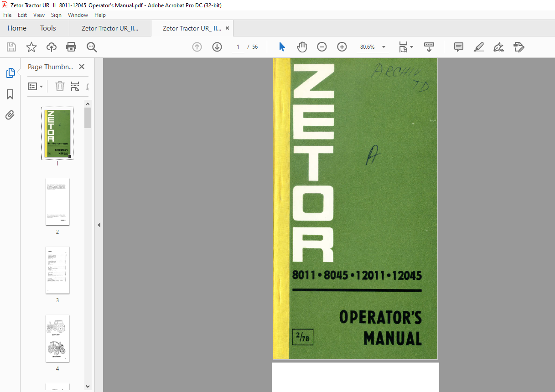The height and width of the screenshot is (392, 555).
Task: Open the Help menu
Action: tap(100, 15)
